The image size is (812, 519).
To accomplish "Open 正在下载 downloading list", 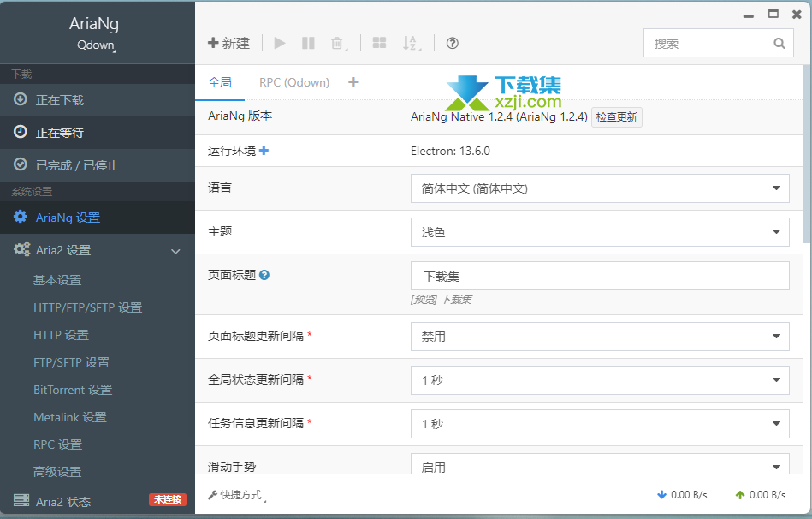I will click(98, 100).
